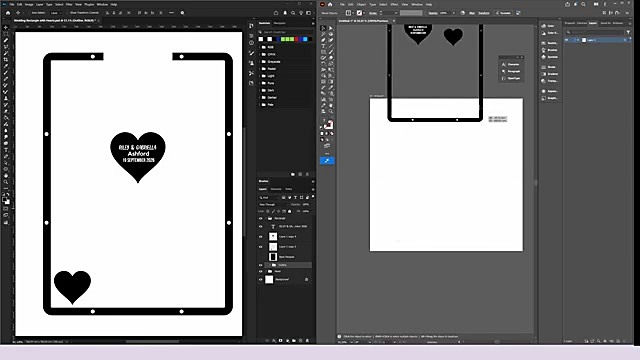
Task: Expand Layer 1 in Illustrator Layers panel
Action: pyautogui.click(x=578, y=40)
